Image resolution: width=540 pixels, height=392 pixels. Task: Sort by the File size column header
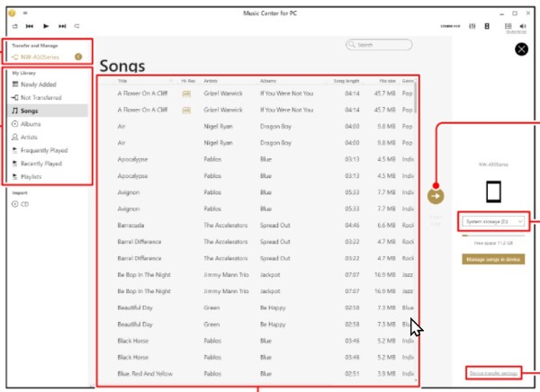coord(387,81)
